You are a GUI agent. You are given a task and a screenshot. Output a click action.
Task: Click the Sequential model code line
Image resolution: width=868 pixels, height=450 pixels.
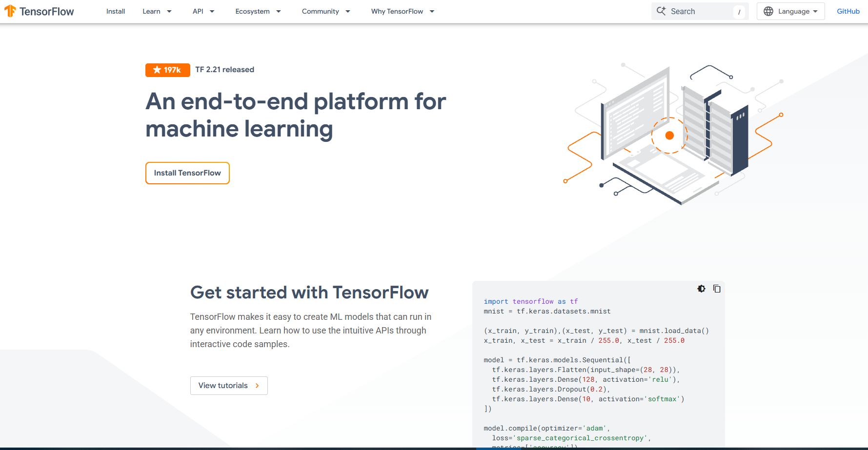(557, 360)
